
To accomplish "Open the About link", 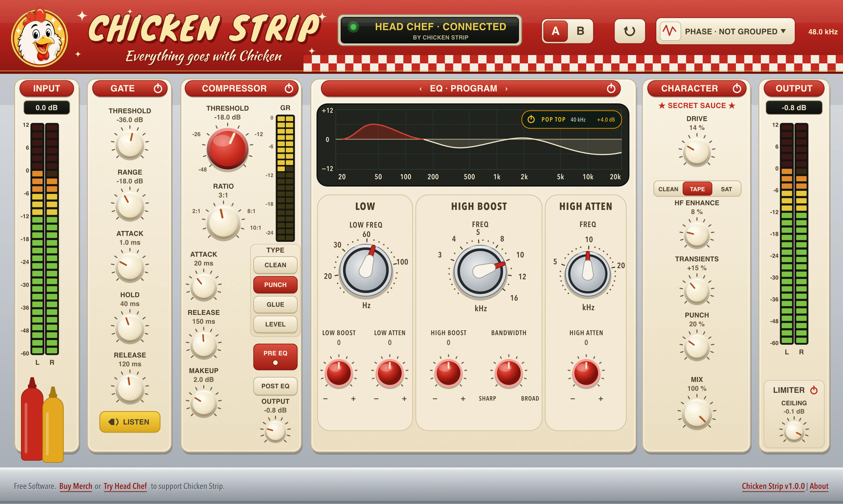I will (x=819, y=486).
